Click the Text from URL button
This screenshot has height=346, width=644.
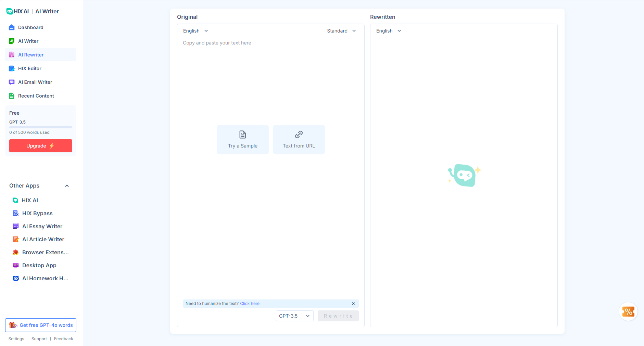point(299,140)
